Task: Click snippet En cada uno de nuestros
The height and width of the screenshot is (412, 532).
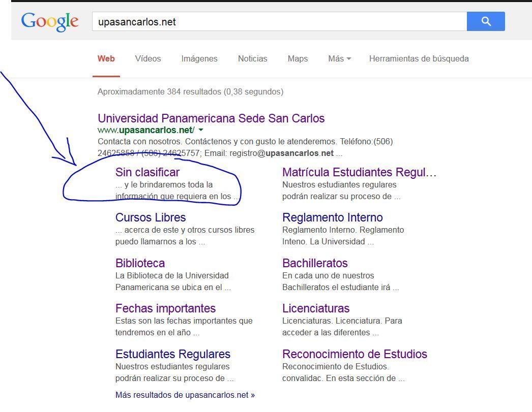Action: (x=328, y=275)
